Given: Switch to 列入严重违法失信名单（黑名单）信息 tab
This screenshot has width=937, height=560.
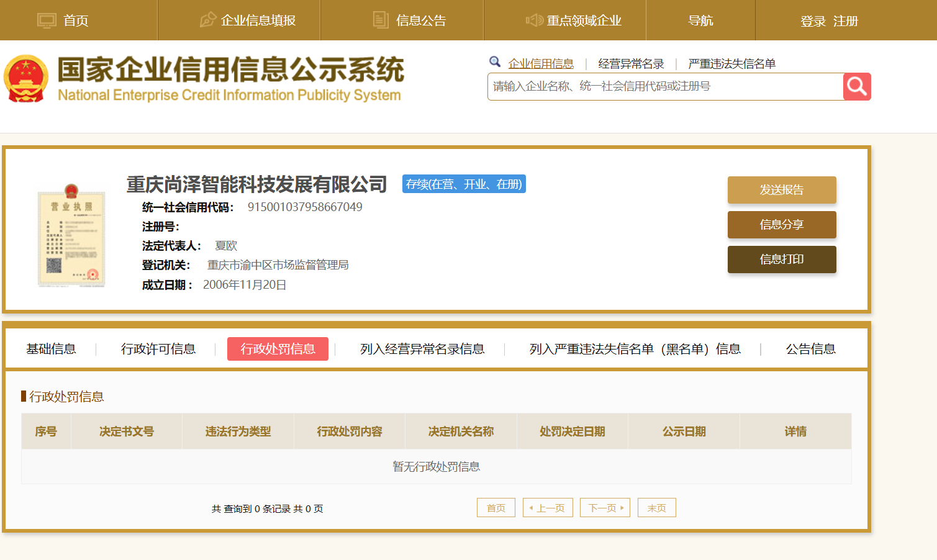Looking at the screenshot, I should [x=635, y=349].
